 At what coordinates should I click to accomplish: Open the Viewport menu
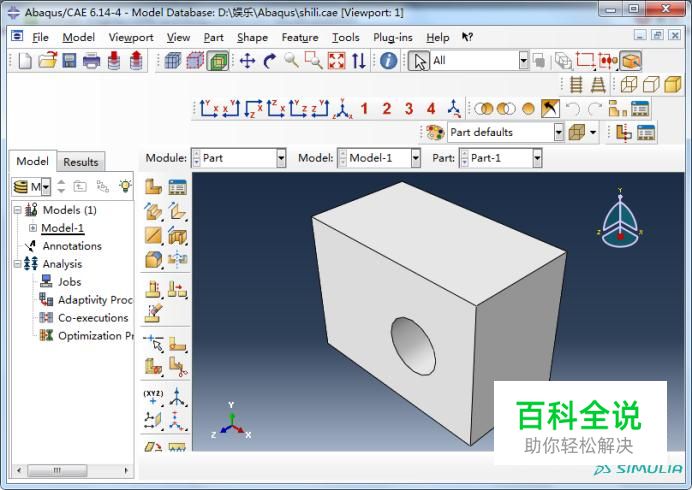[131, 38]
